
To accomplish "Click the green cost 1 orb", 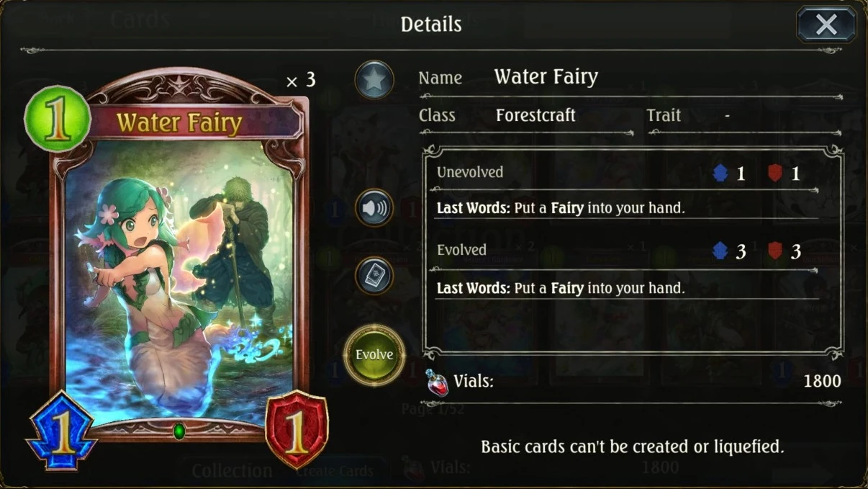I will [x=58, y=120].
